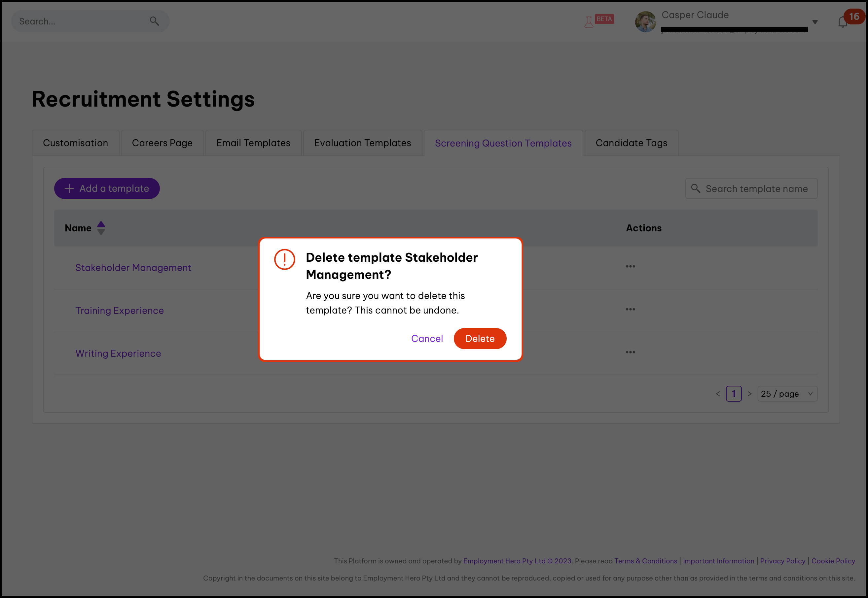Open actions menu for Training Experience
Image resolution: width=868 pixels, height=598 pixels.
tap(630, 309)
